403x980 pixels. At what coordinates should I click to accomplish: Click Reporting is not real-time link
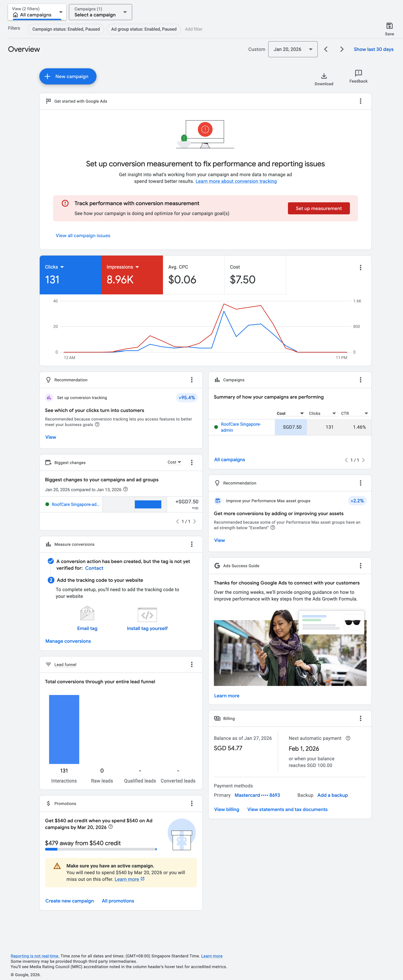coord(35,956)
